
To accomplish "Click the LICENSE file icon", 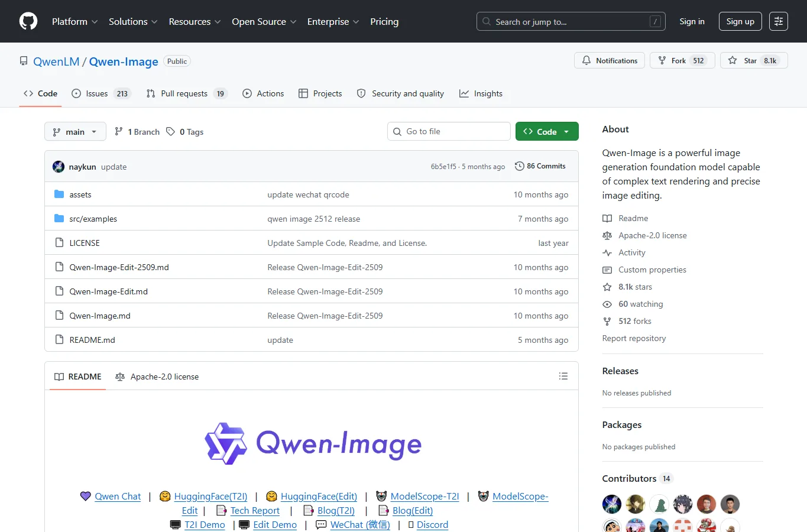I will (59, 242).
